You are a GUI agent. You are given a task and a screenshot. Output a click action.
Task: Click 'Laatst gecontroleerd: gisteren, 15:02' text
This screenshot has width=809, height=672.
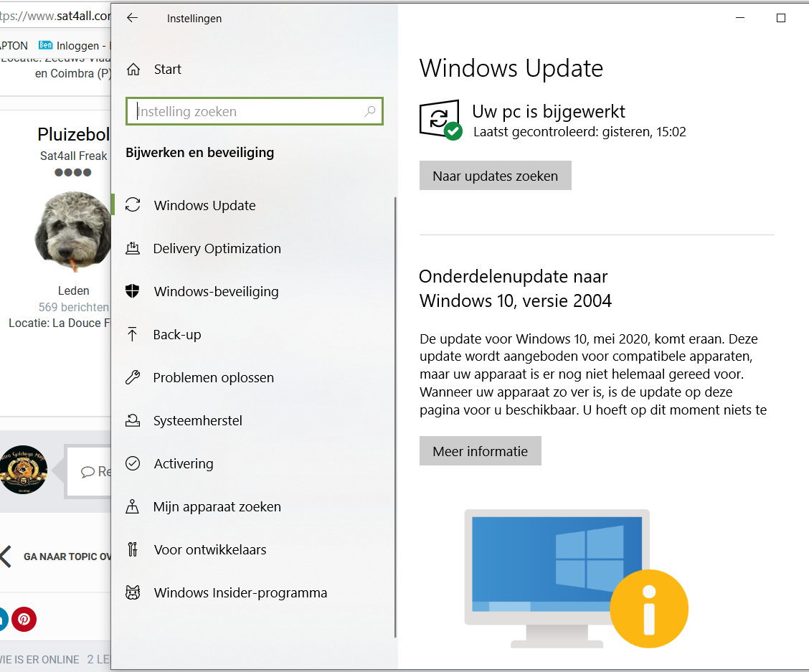pyautogui.click(x=579, y=132)
